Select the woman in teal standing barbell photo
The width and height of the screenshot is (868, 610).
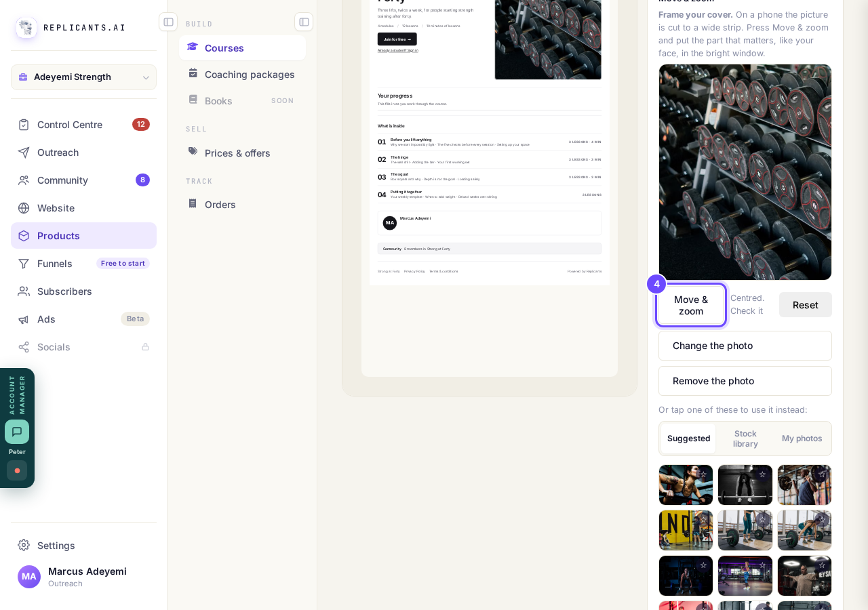pos(745,530)
